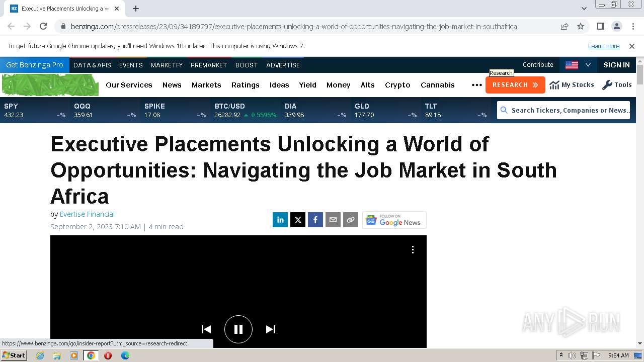
Task: Open MARKETFY menu item
Action: coord(167,65)
